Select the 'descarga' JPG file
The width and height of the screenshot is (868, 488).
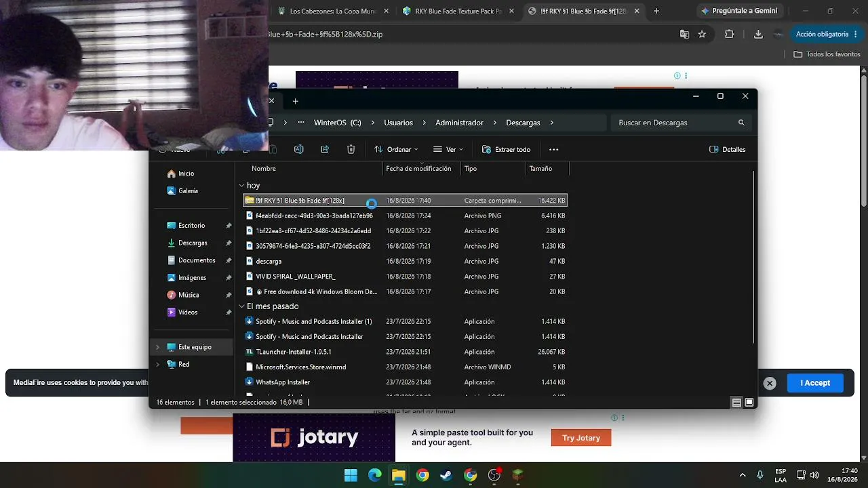coord(405,261)
